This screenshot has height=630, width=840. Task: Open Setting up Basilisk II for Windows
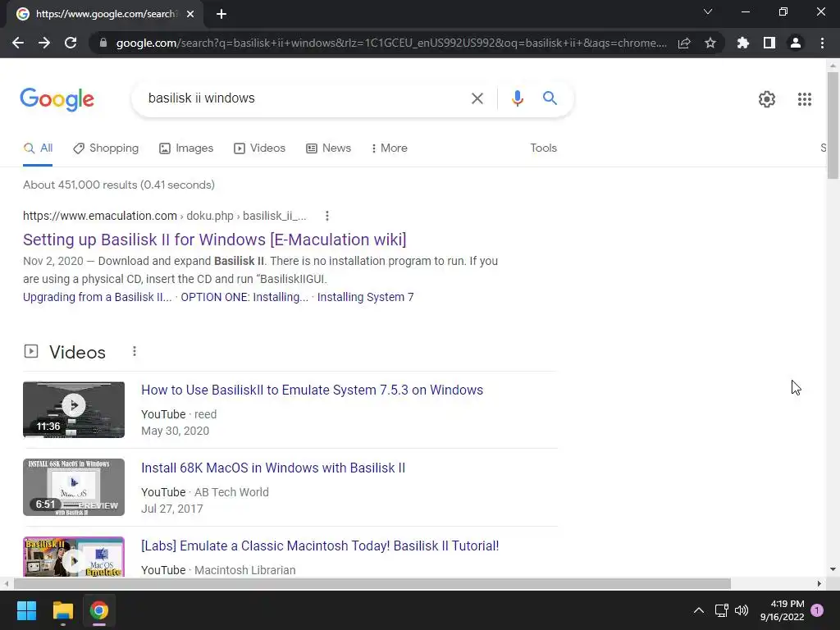point(214,240)
